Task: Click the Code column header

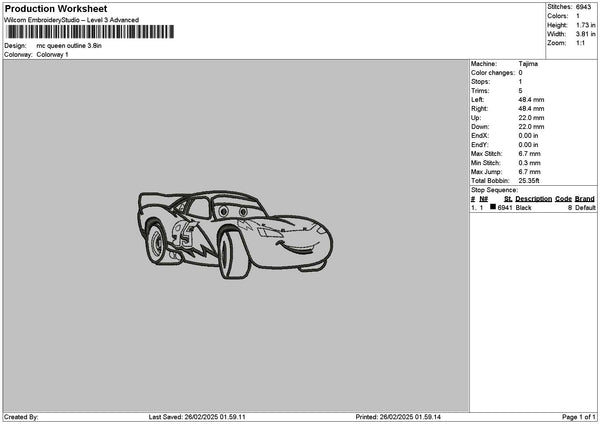Action: (563, 199)
